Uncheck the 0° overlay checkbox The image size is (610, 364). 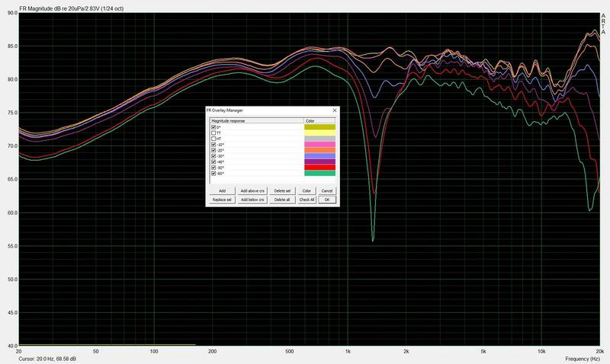213,127
